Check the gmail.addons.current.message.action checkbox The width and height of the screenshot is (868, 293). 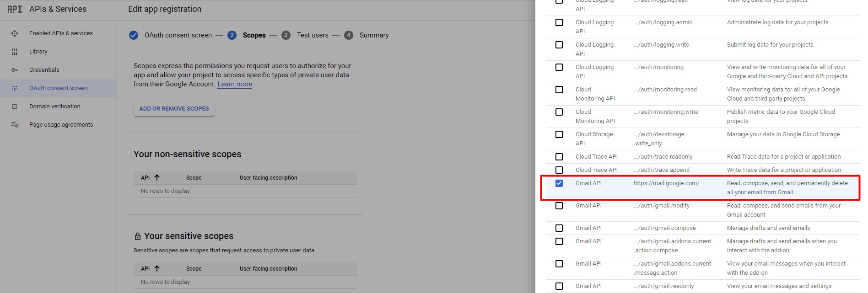click(x=559, y=264)
